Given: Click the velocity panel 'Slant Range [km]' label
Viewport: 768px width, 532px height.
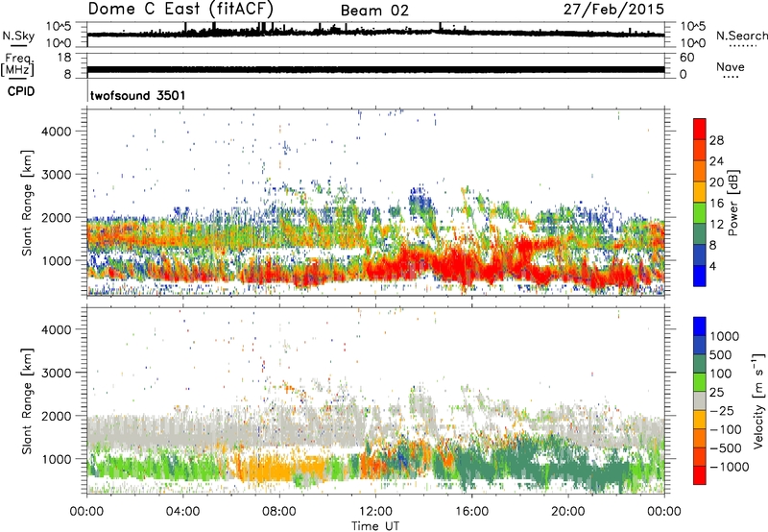Looking at the screenshot, I should click(27, 401).
